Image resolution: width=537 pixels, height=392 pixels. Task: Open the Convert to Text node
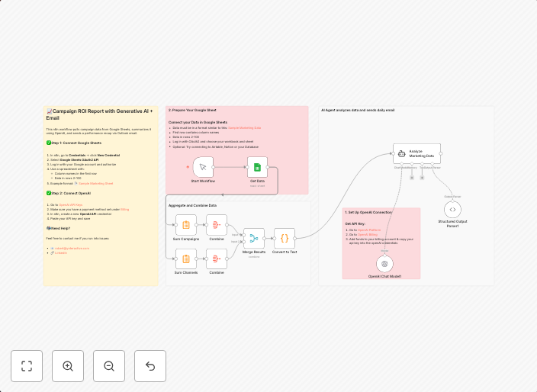pyautogui.click(x=285, y=238)
